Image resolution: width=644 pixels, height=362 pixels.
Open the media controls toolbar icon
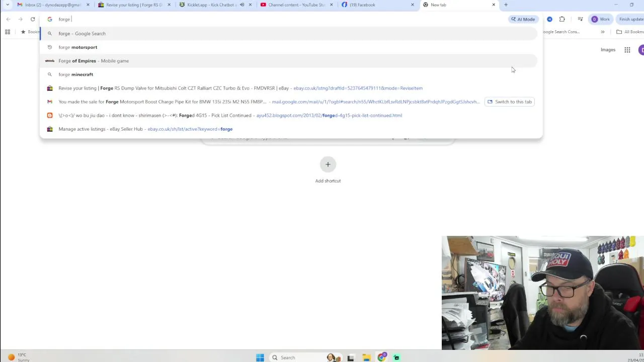580,19
